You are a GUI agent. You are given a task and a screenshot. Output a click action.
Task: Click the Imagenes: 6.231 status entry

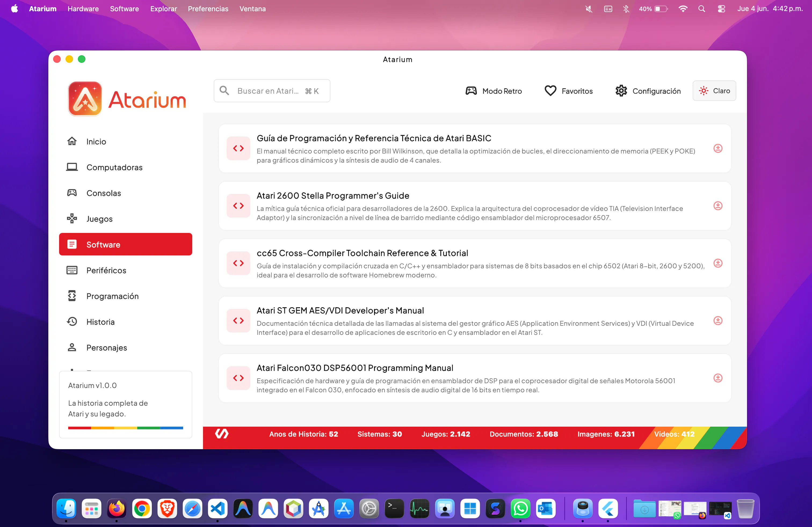(606, 434)
